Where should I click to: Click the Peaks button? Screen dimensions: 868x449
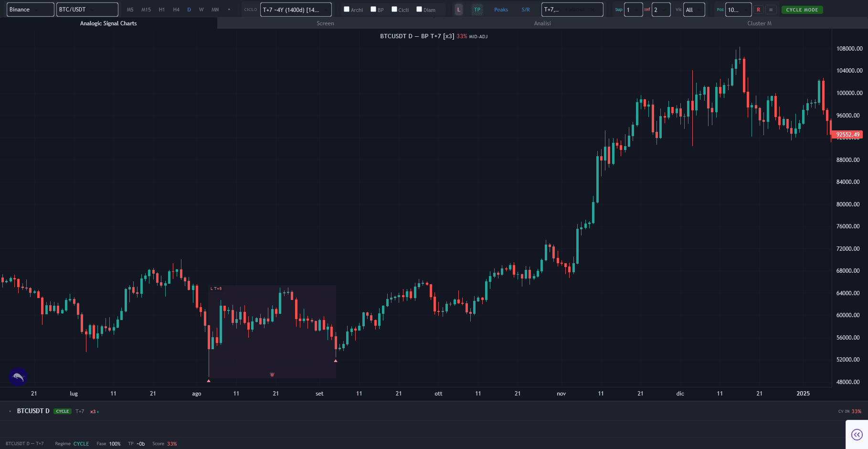pos(501,10)
